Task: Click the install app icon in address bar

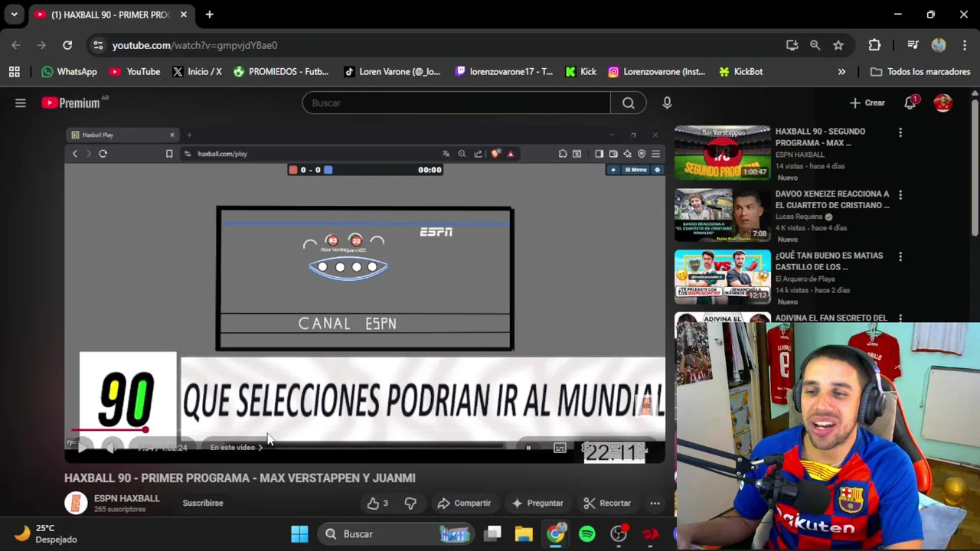Action: click(792, 45)
